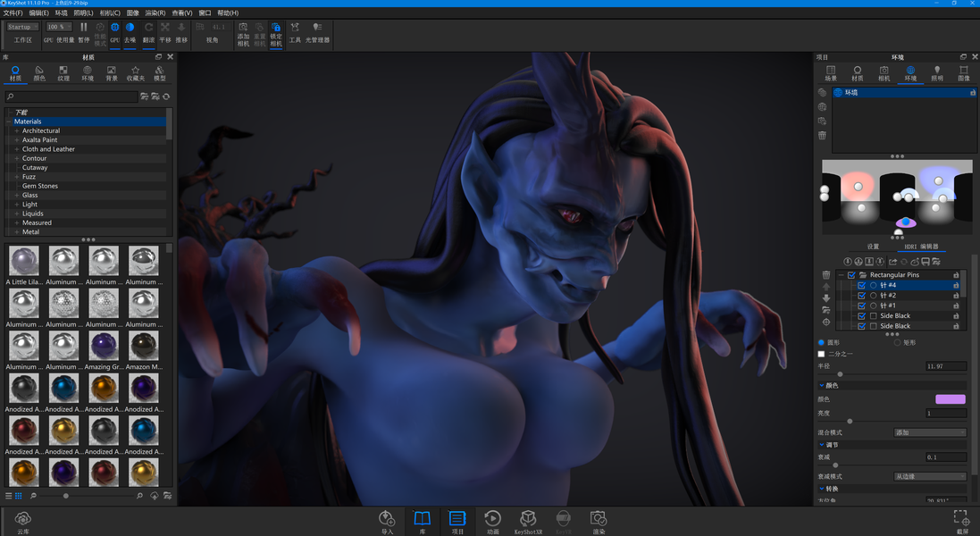
Task: Uncheck the 针 #4 pin checkbox
Action: pos(862,285)
